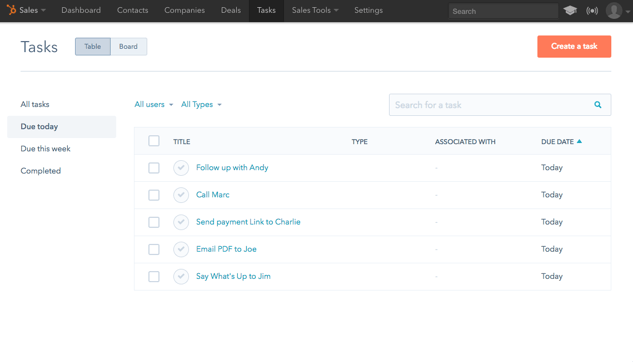Switch to Table view

point(93,46)
